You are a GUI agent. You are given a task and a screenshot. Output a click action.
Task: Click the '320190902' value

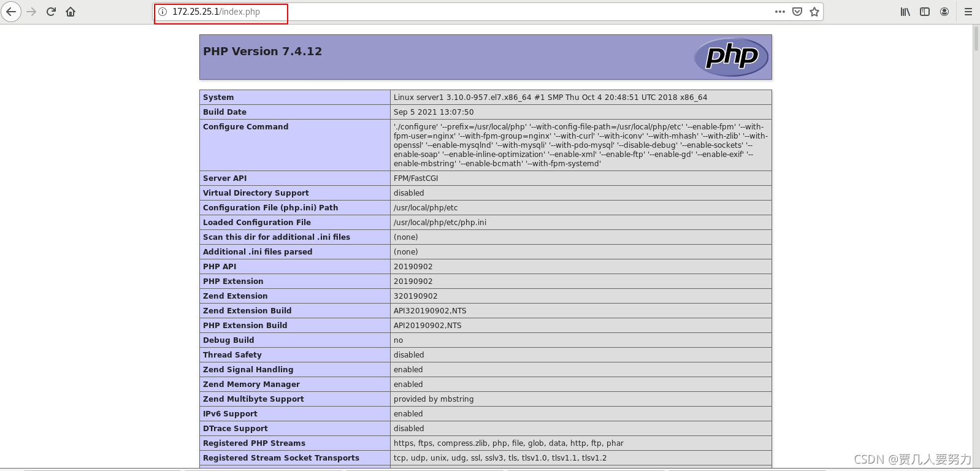pos(416,296)
